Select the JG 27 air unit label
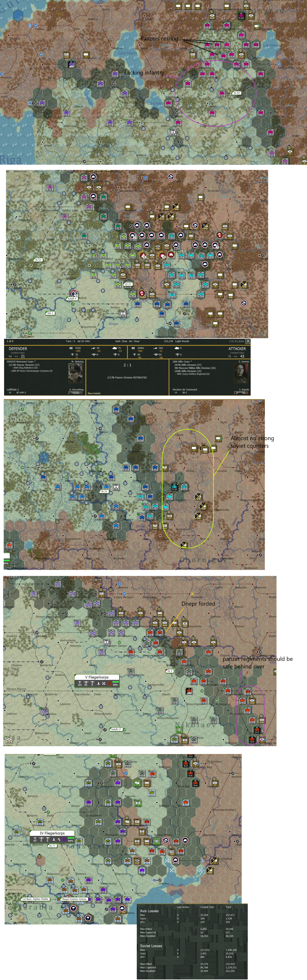The image size is (307, 980). coord(128,284)
